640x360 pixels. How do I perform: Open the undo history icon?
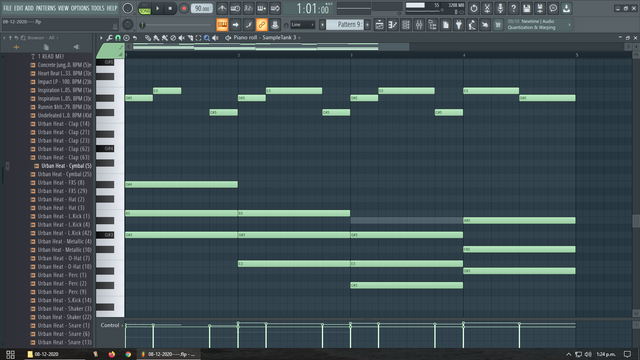point(473,8)
